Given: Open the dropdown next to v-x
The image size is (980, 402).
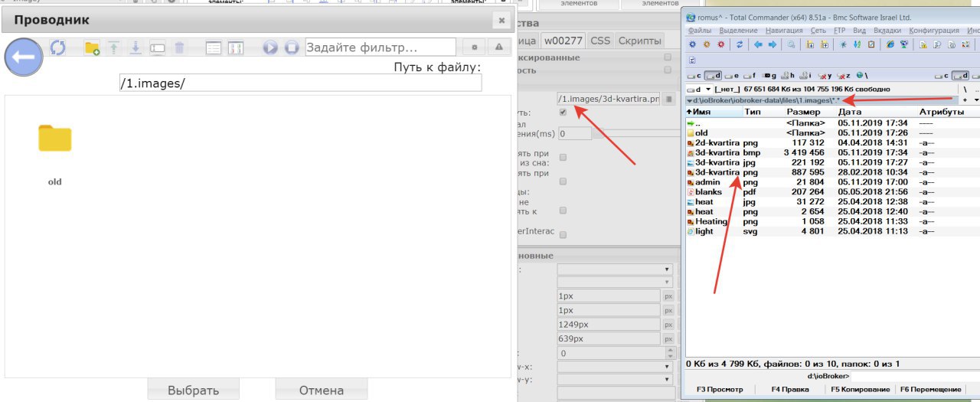Looking at the screenshot, I should coord(615,367).
